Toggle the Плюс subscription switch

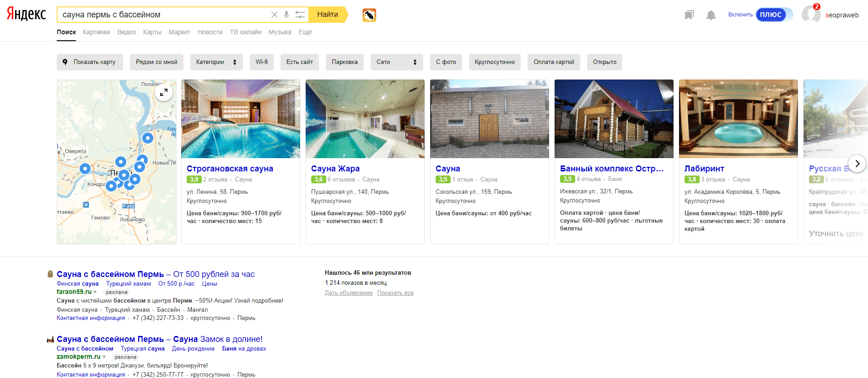click(774, 15)
